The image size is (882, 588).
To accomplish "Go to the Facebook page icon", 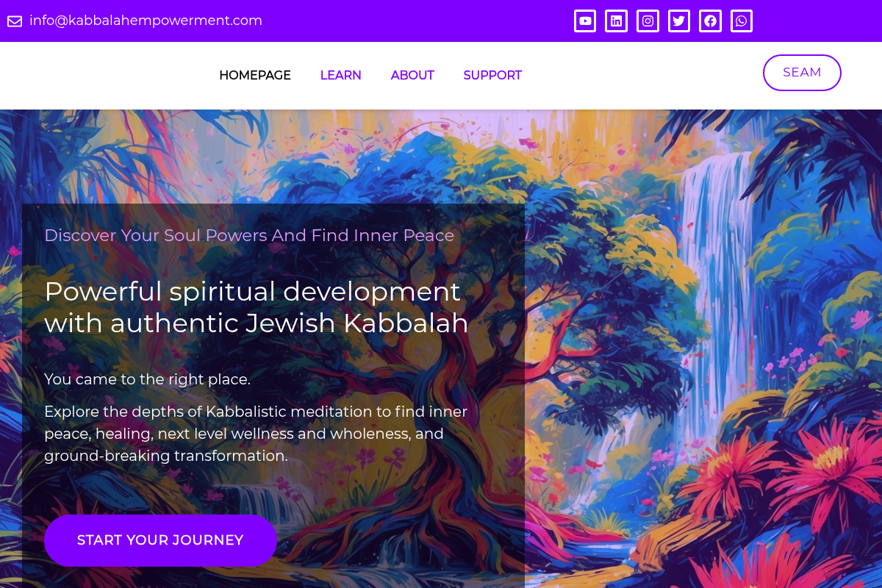I will [x=710, y=21].
